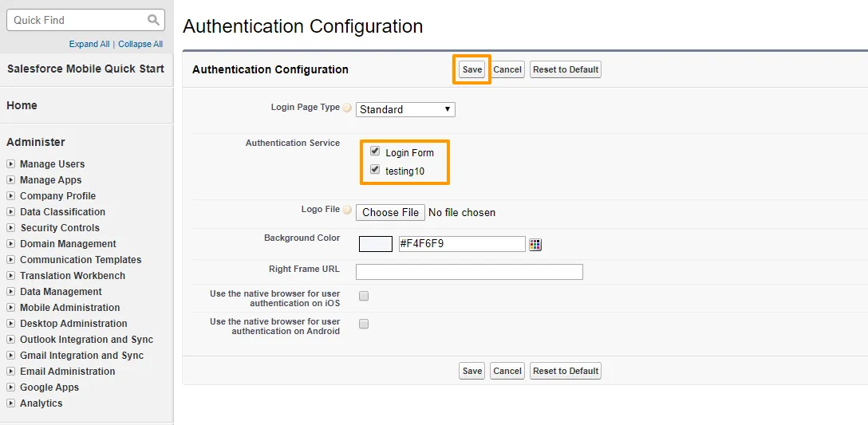The height and width of the screenshot is (425, 868).
Task: Open the background color picker grid icon
Action: [x=535, y=245]
